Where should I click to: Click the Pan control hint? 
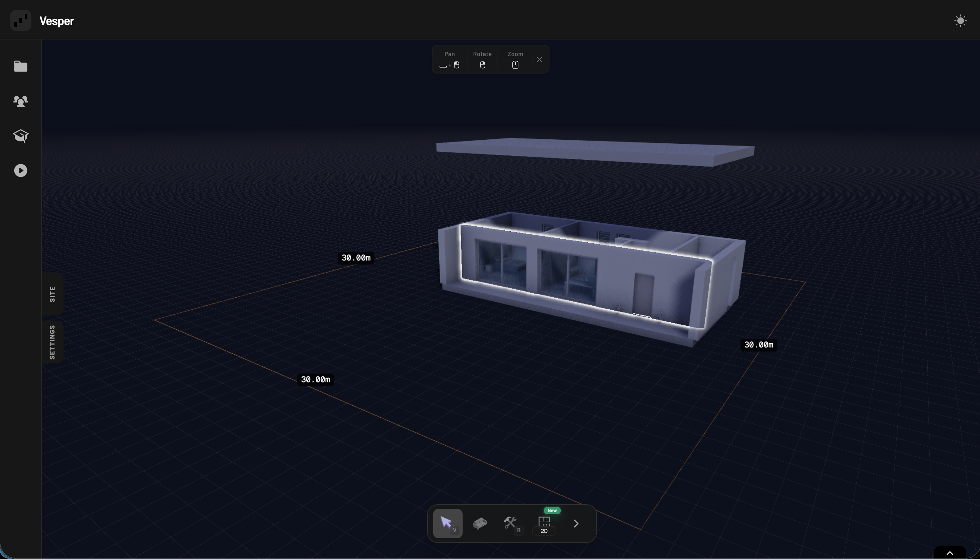[x=449, y=60]
